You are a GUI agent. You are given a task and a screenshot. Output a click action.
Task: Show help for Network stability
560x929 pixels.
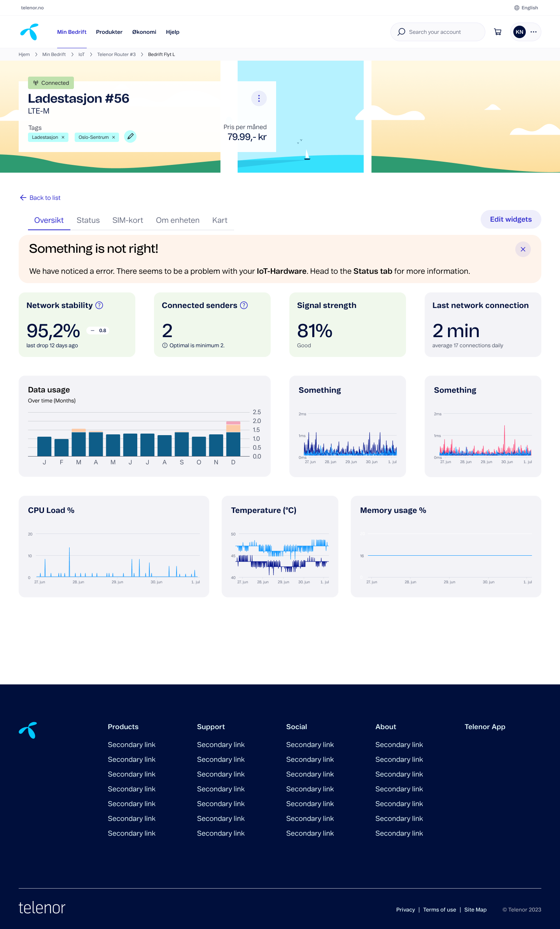pos(99,305)
